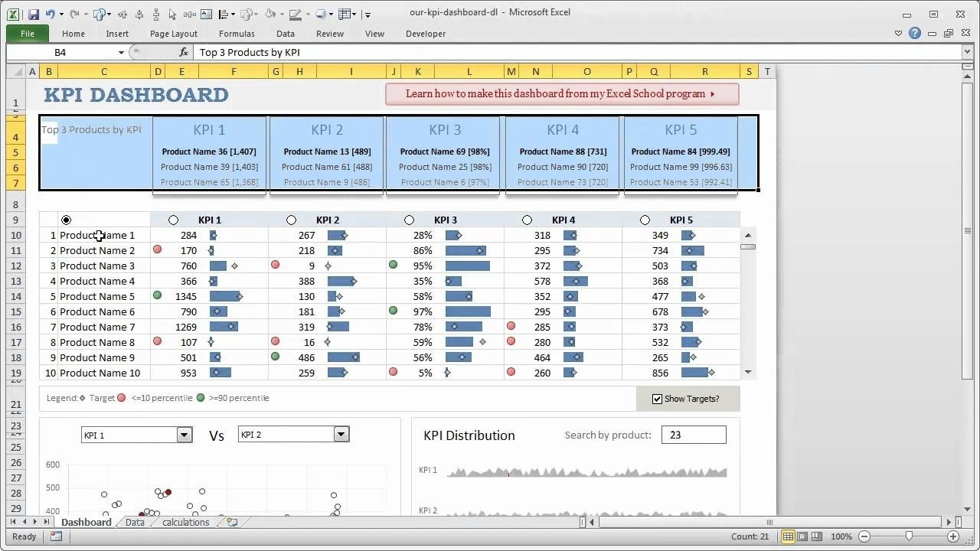Click the Search by product input field
Viewport: 980px width, 551px height.
point(694,435)
